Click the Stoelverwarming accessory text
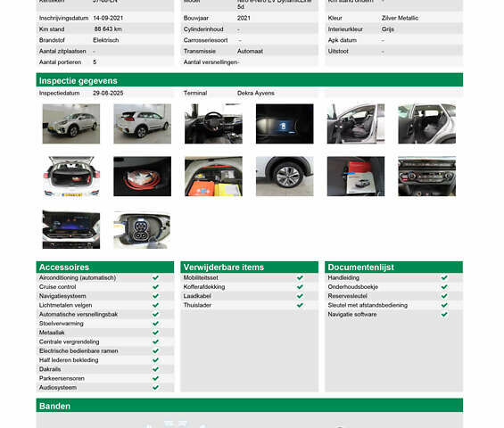 point(61,324)
